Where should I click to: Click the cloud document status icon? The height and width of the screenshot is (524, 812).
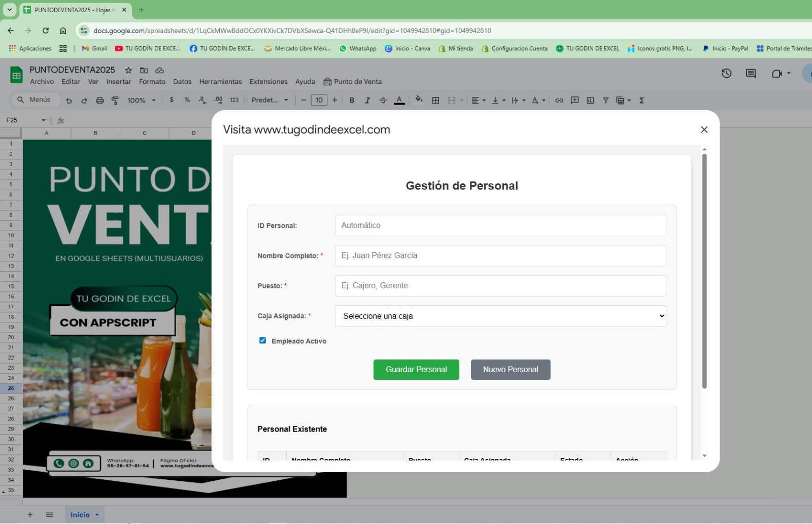pos(159,70)
